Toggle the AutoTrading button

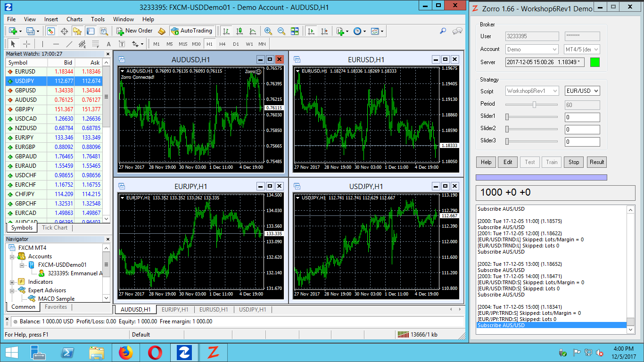[191, 31]
